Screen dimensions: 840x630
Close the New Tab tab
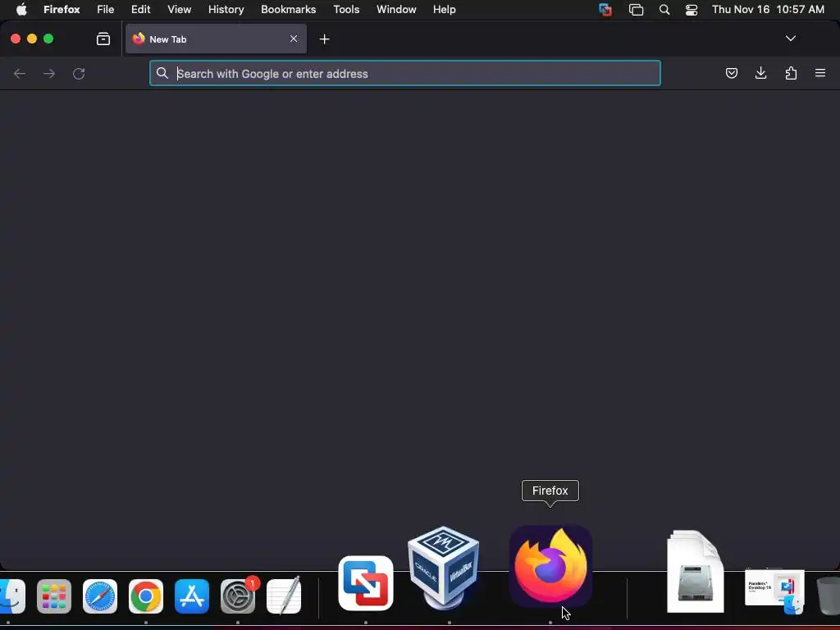click(294, 39)
